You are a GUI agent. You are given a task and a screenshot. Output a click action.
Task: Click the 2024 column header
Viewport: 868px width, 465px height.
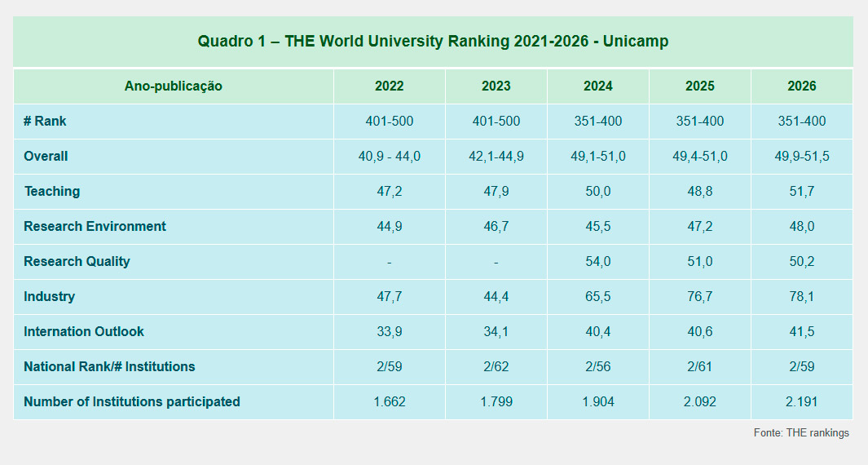click(597, 86)
